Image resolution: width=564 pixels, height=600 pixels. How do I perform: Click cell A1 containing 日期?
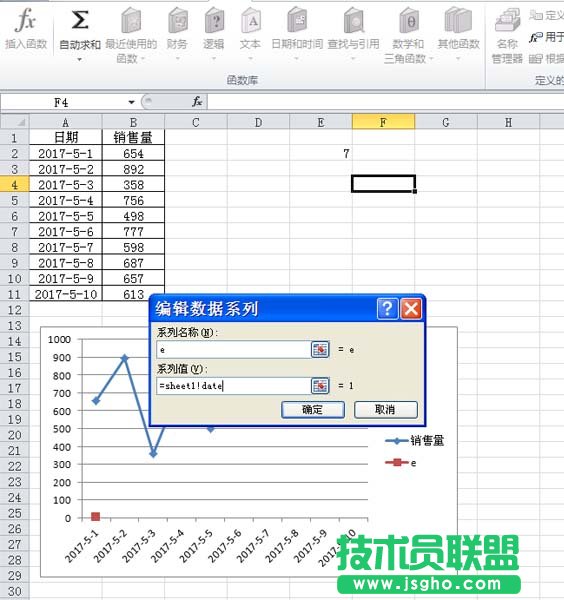(66, 137)
